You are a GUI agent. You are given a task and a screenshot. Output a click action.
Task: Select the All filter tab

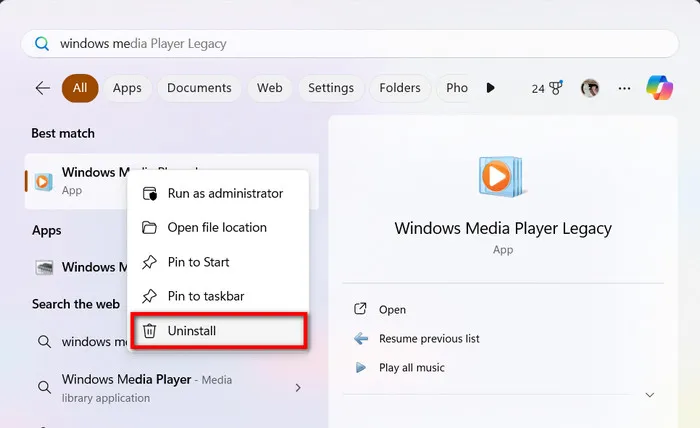(80, 88)
